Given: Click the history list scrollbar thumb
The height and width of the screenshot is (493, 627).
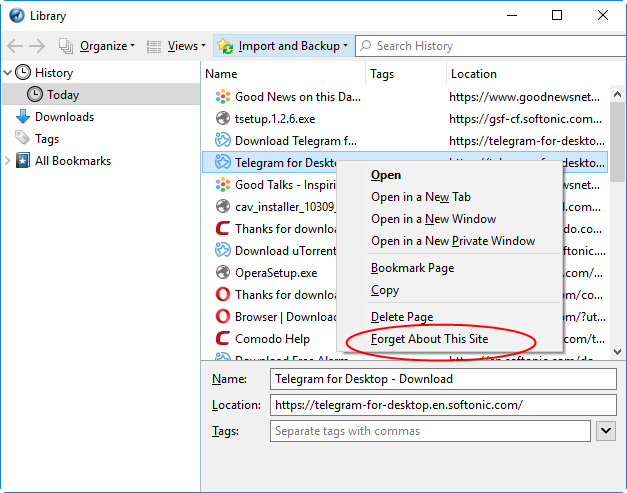Looking at the screenshot, I should [617, 142].
